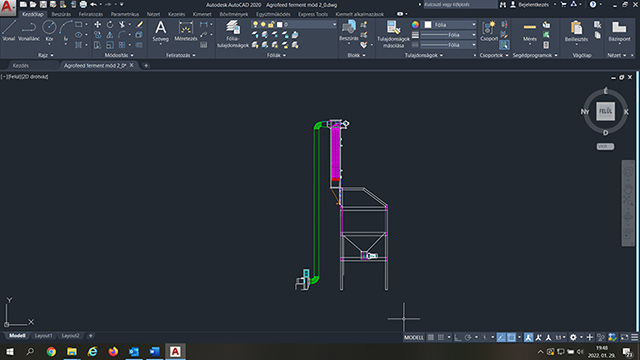
Task: Click the MODELL button in status bar
Action: click(413, 337)
